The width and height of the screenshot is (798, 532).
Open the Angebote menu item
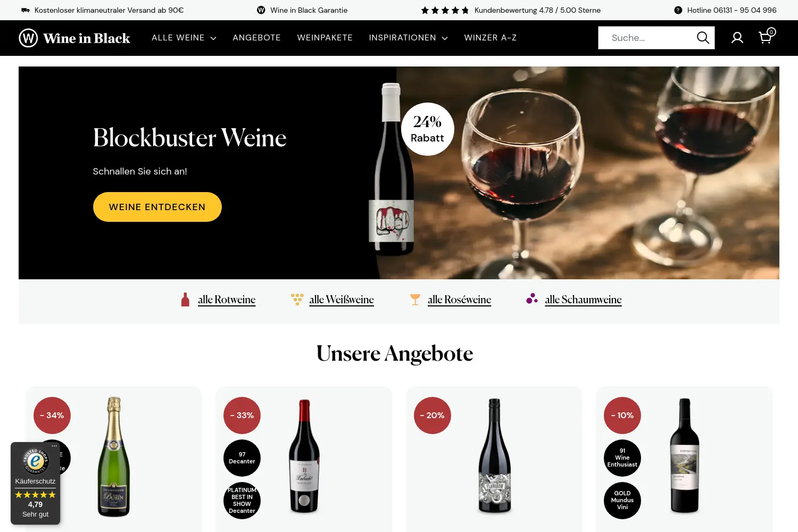click(x=256, y=38)
